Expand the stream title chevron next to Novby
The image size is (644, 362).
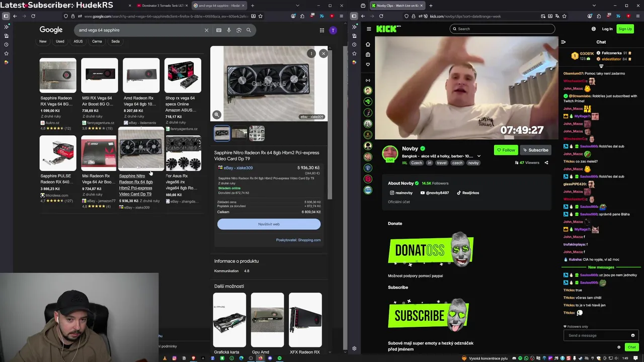478,156
